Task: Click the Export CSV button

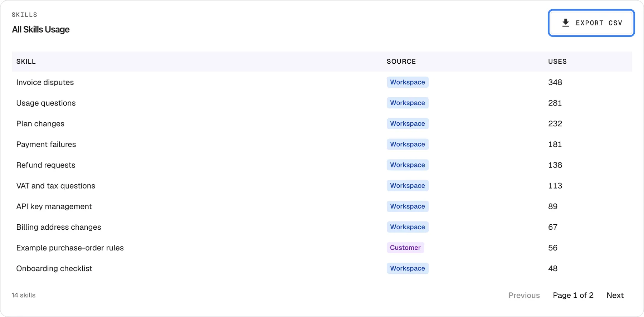Action: 591,23
